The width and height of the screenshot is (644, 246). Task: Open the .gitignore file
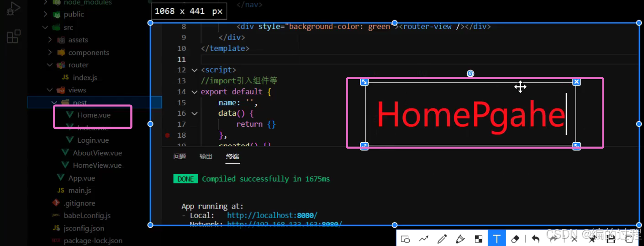pos(79,203)
